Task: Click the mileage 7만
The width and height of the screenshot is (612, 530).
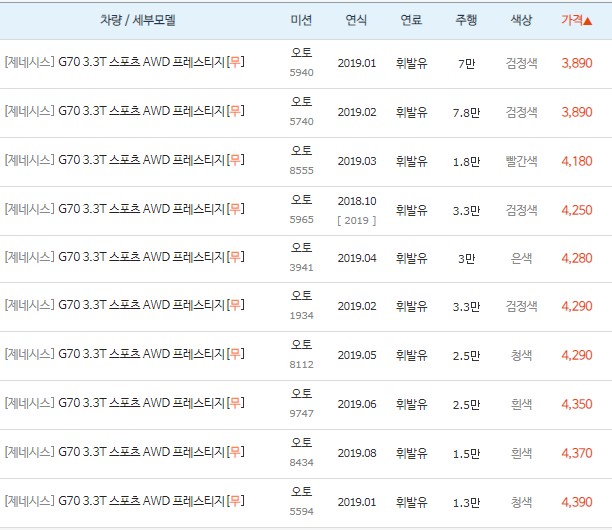Action: coord(466,64)
